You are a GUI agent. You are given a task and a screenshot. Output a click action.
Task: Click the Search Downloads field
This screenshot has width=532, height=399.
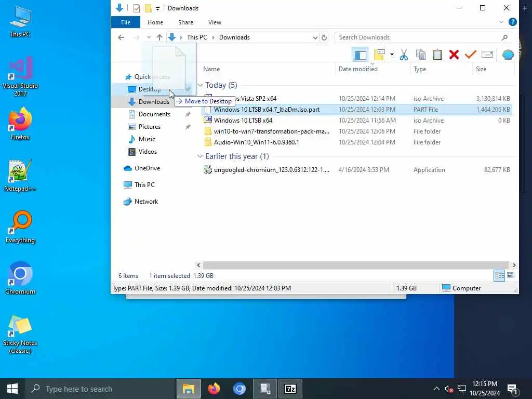tap(423, 37)
